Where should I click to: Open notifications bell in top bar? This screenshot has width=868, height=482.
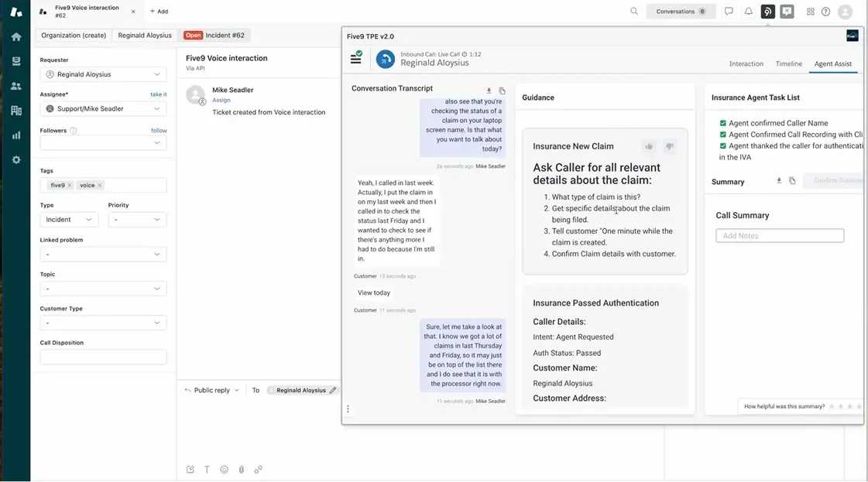point(748,12)
